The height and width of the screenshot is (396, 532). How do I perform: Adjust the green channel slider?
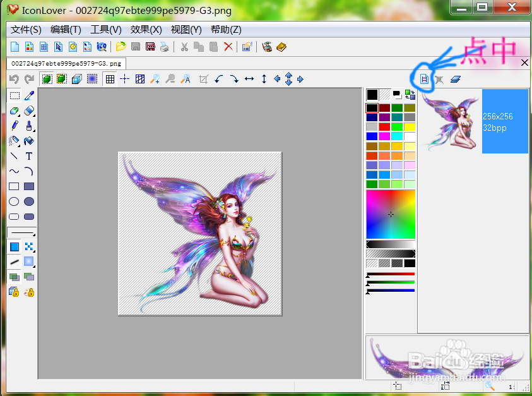point(391,282)
